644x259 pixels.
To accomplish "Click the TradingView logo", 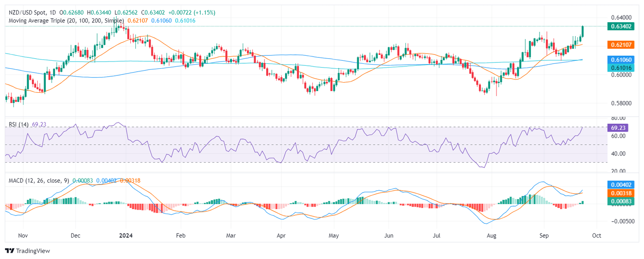I will pos(27,251).
